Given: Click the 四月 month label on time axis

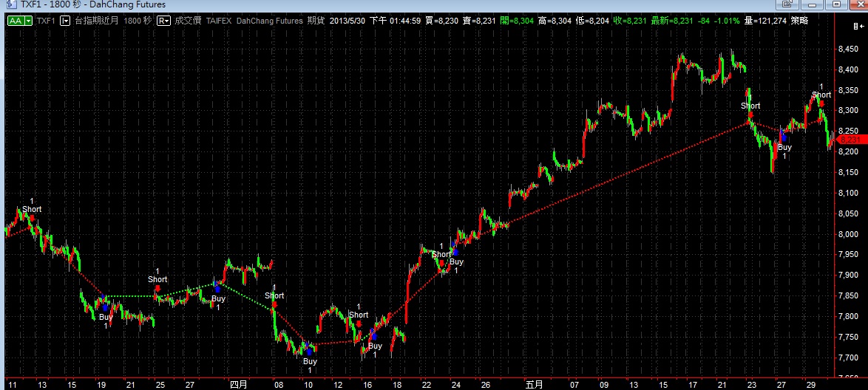Looking at the screenshot, I should [x=239, y=384].
